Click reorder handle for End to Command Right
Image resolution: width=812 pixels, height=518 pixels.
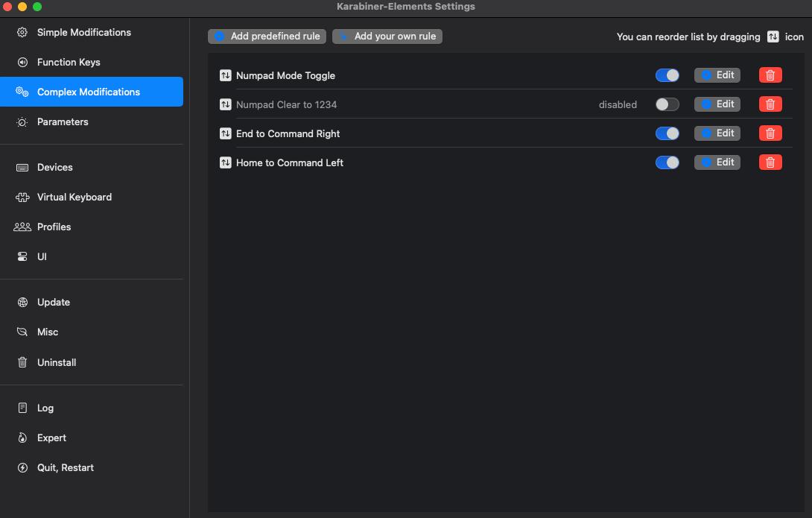[226, 133]
